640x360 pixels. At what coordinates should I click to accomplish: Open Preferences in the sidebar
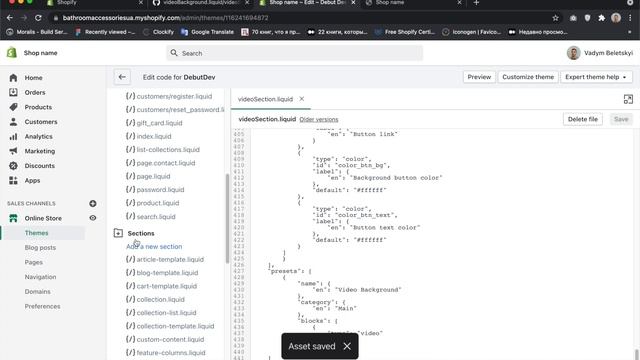(42, 306)
